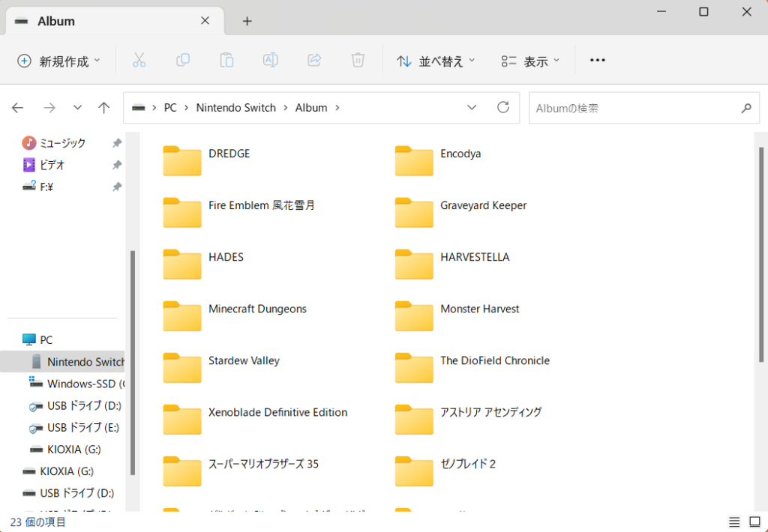The height and width of the screenshot is (532, 768).
Task: Open the 並べ替え sort dropdown
Action: pos(436,61)
